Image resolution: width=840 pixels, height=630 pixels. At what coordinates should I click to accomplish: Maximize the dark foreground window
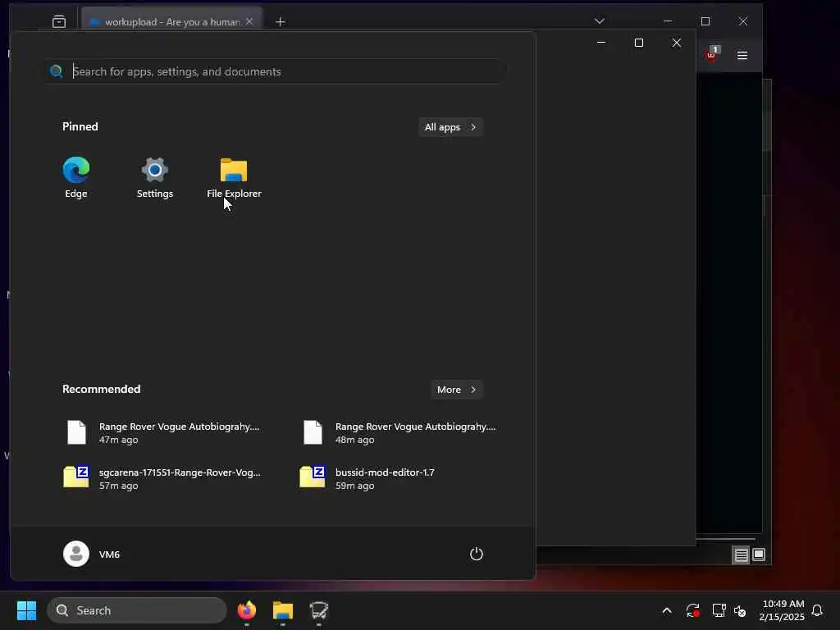638,43
